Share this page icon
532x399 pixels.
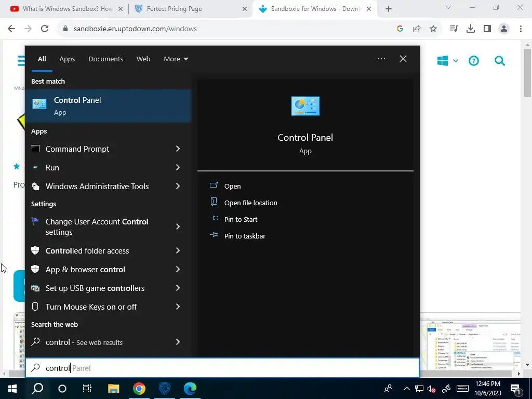point(417,29)
